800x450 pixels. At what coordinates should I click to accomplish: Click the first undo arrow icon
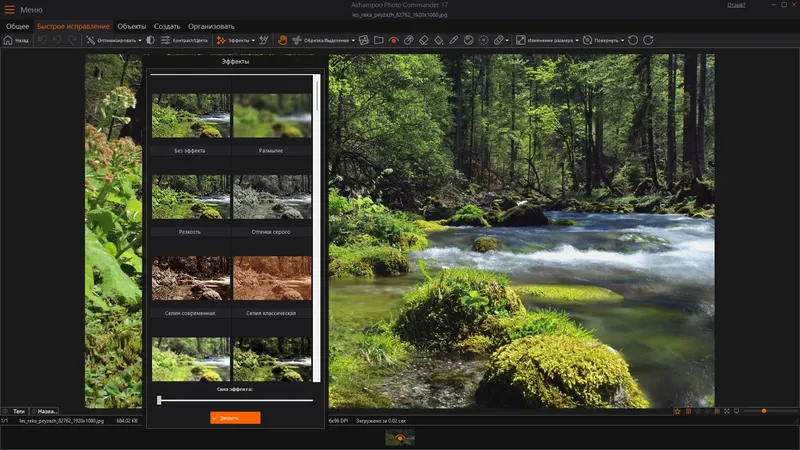(x=42, y=40)
